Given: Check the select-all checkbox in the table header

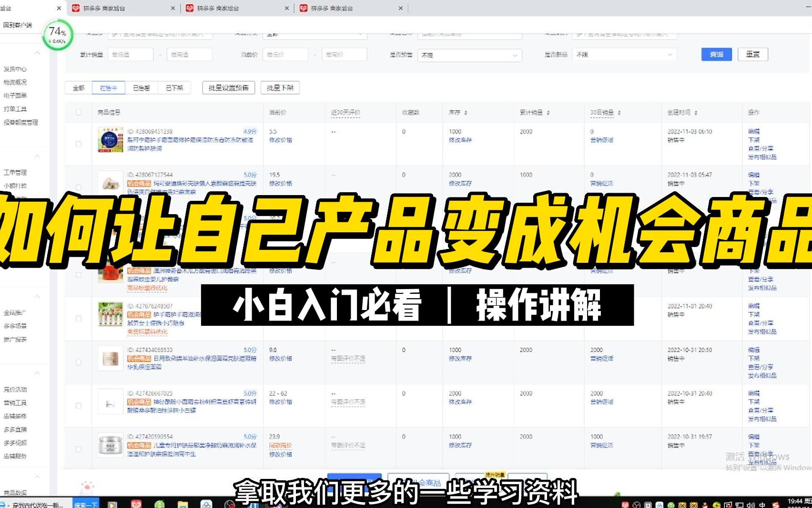Looking at the screenshot, I should [x=78, y=112].
